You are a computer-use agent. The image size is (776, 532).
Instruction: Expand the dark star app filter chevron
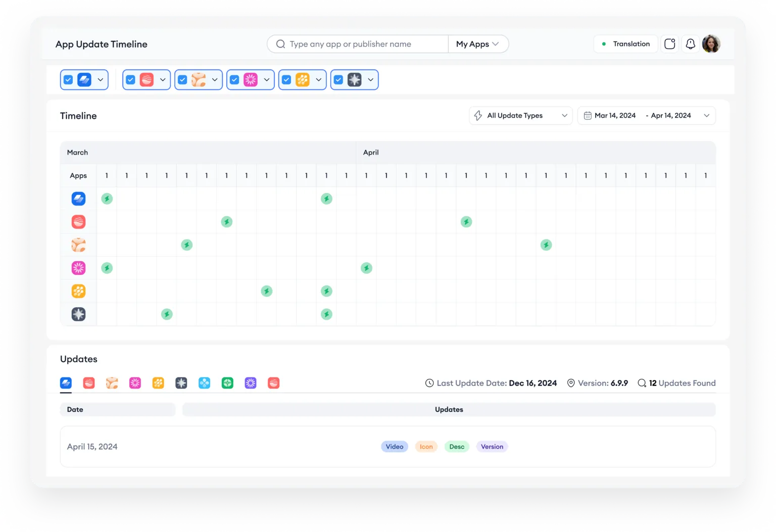pyautogui.click(x=371, y=80)
